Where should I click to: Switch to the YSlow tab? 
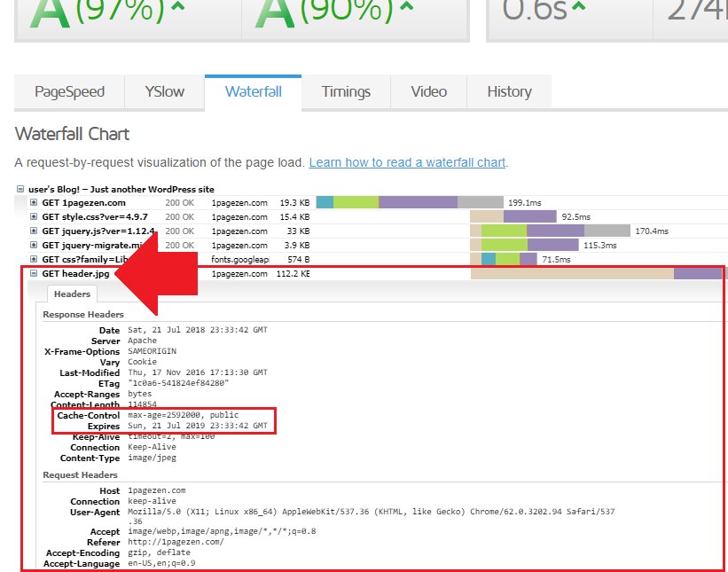coord(164,91)
